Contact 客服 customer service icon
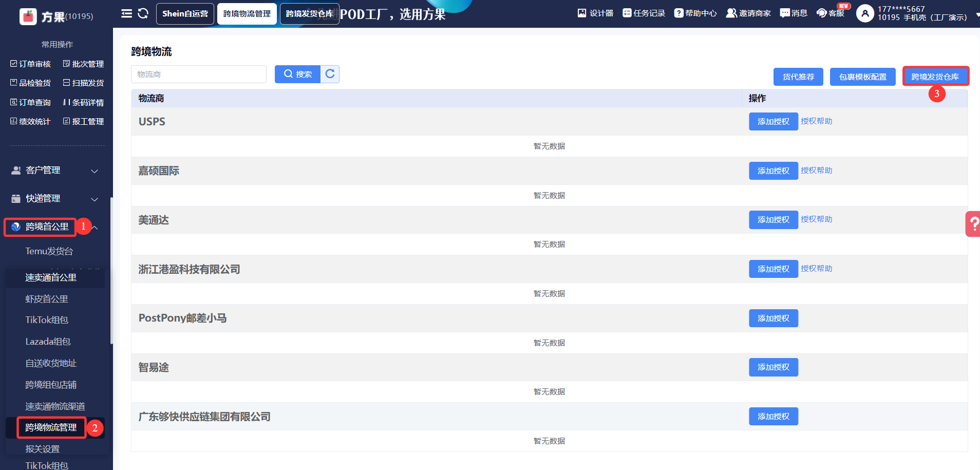The width and height of the screenshot is (980, 470). click(x=822, y=13)
